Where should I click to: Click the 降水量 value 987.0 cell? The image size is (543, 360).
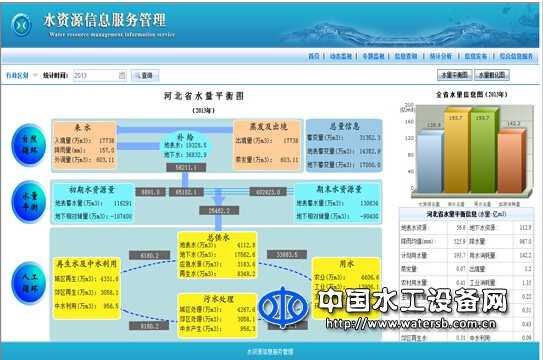(523, 241)
